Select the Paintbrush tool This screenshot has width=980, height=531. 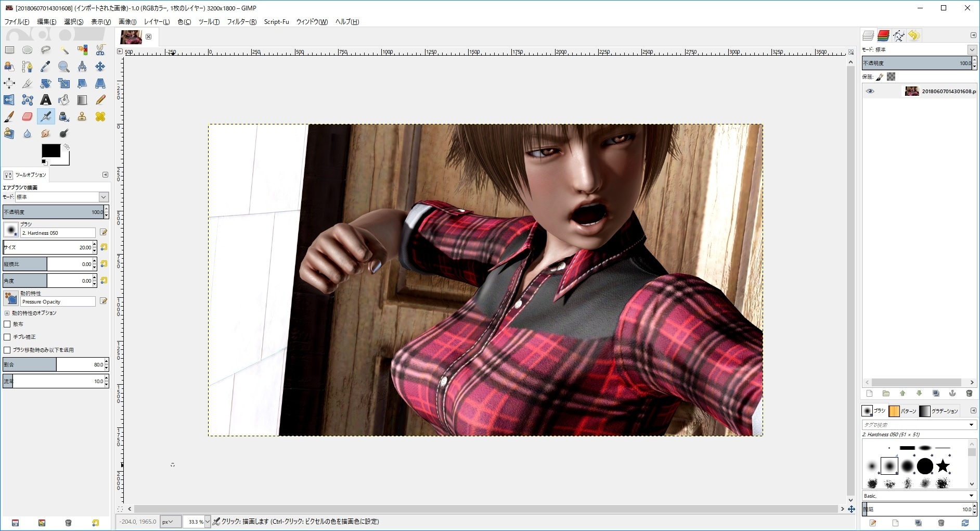(9, 117)
